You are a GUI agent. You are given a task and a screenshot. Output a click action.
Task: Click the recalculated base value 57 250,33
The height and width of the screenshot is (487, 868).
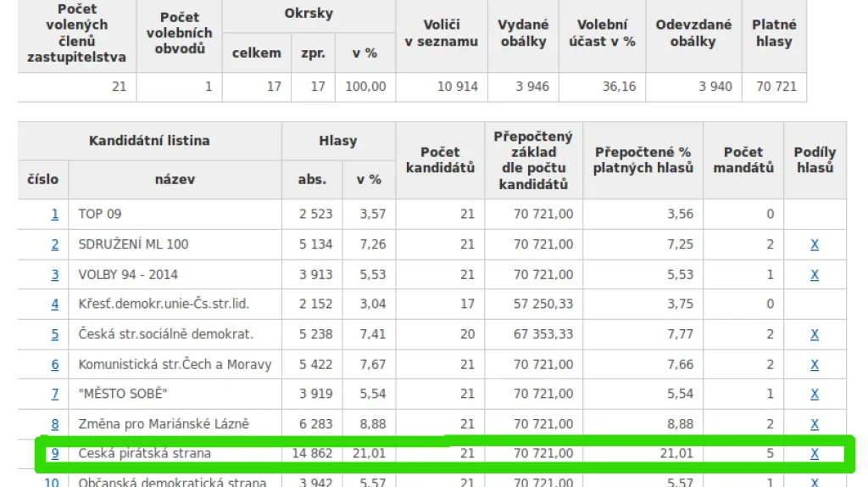pyautogui.click(x=543, y=305)
